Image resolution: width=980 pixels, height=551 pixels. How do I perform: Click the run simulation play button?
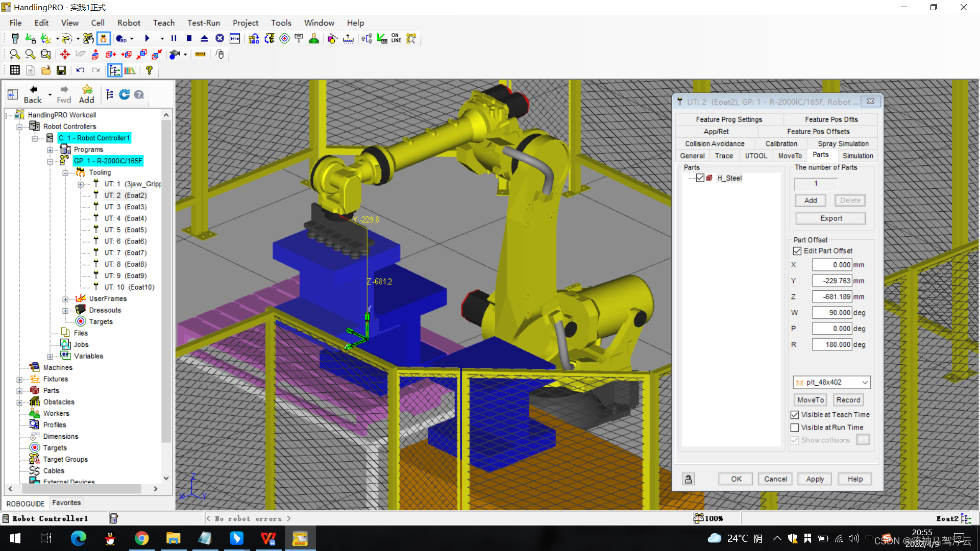click(x=147, y=39)
